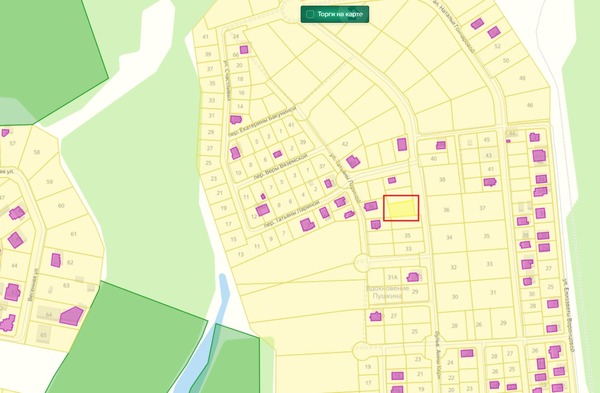Click the purple building next to parcel 31A
Viewport: 600px width, 393px height.
click(412, 277)
